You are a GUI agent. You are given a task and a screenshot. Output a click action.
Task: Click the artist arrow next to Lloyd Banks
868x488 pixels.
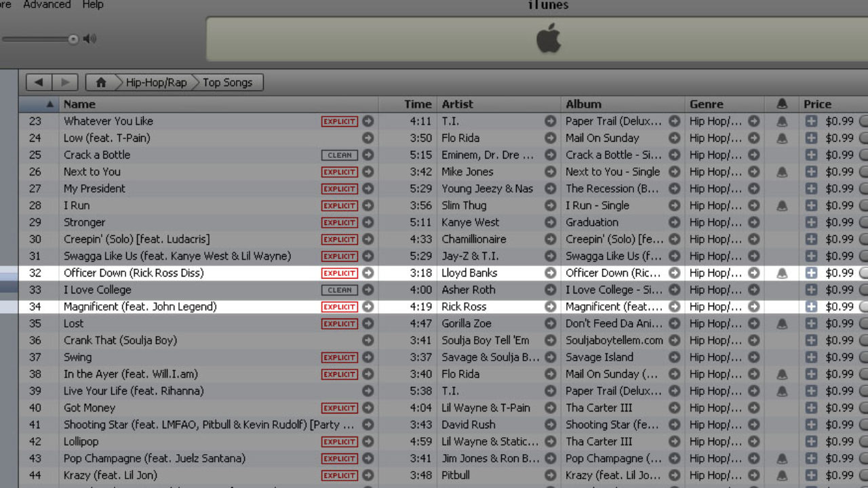(550, 273)
